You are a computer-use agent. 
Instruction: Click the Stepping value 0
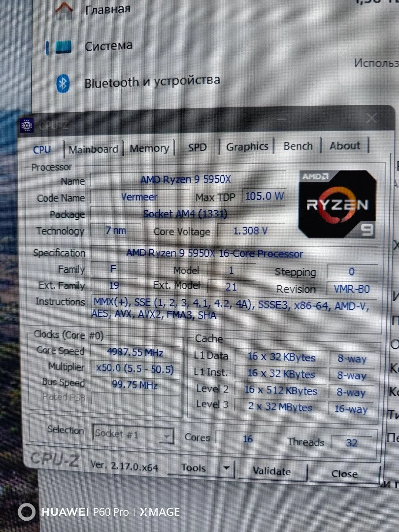click(x=352, y=272)
